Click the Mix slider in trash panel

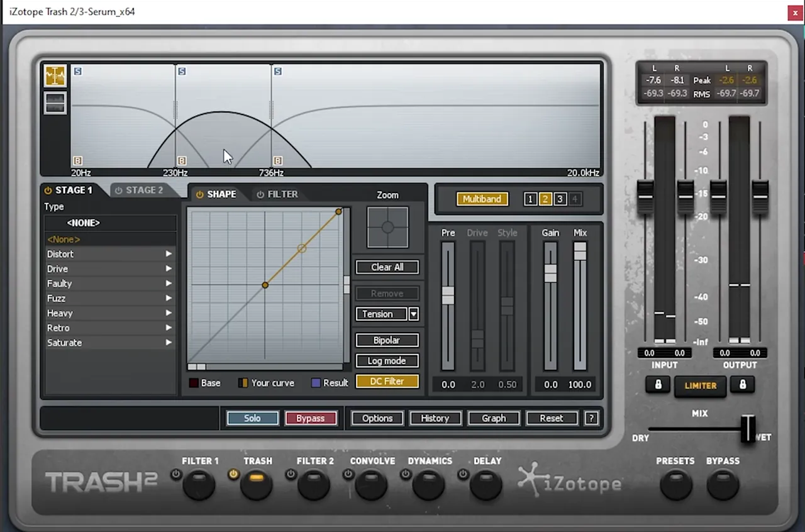[580, 252]
